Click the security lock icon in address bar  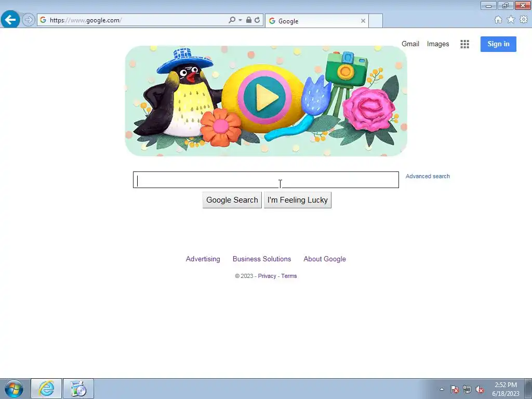point(249,20)
